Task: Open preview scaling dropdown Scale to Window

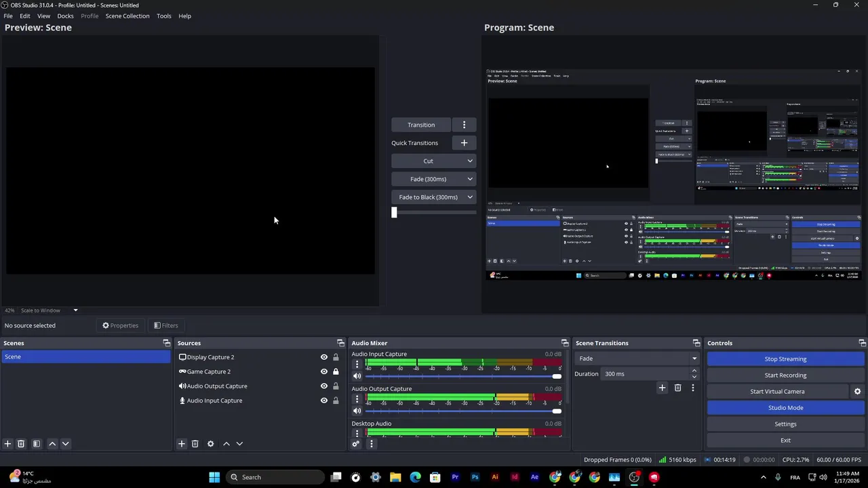Action: (x=50, y=310)
